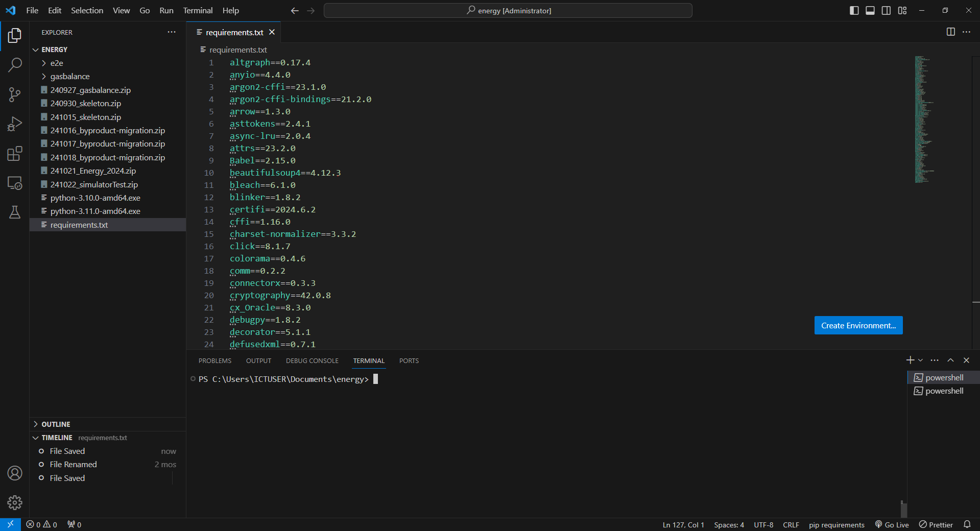The image size is (980, 531).
Task: Open python-3.11.0-amd64.exe file
Action: (107, 211)
